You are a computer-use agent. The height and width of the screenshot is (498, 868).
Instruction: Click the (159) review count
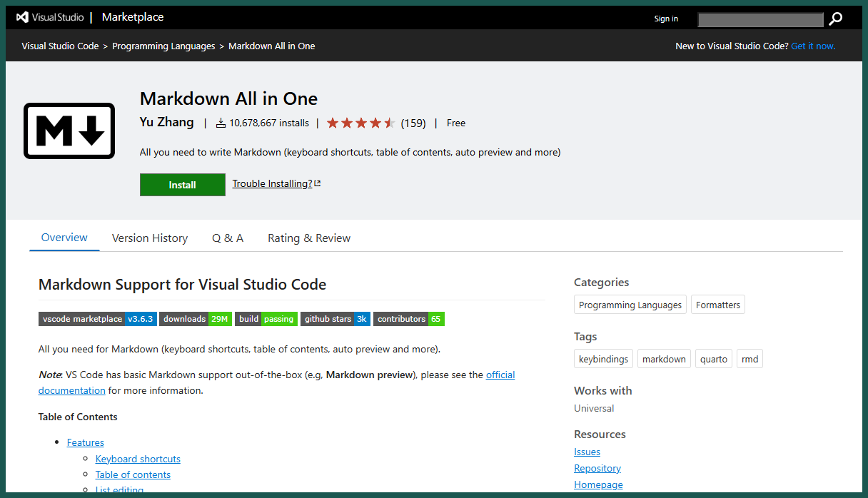[413, 123]
